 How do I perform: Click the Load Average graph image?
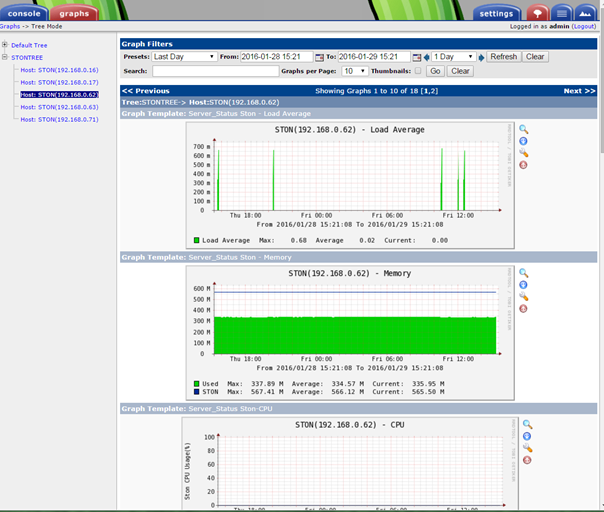pos(350,185)
